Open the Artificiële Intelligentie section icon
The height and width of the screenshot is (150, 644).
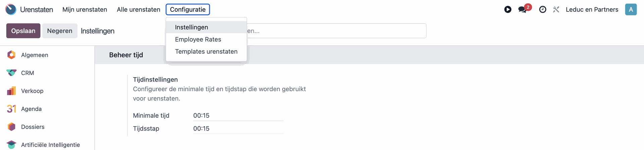click(x=11, y=145)
